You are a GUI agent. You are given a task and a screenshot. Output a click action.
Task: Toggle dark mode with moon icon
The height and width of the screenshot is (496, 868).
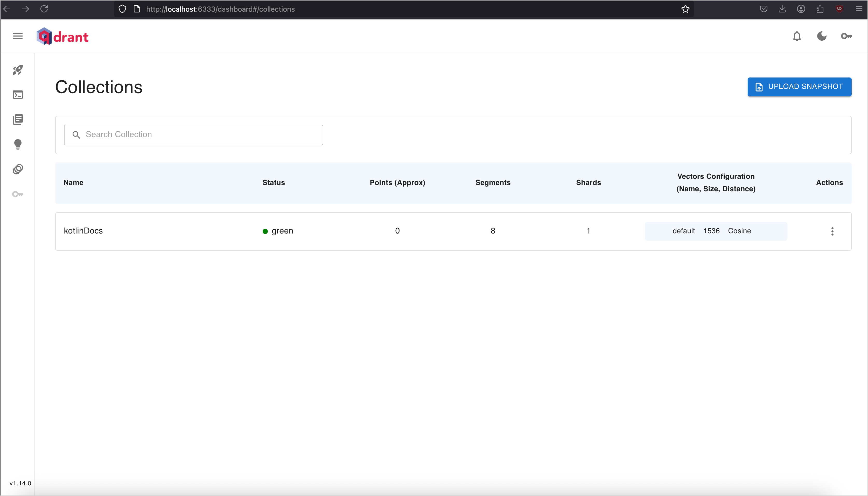click(x=821, y=36)
